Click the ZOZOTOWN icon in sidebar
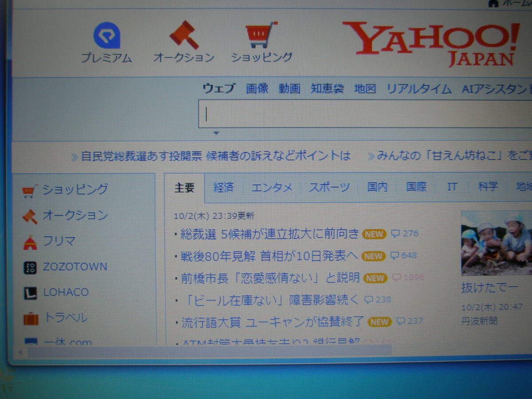 [x=30, y=267]
